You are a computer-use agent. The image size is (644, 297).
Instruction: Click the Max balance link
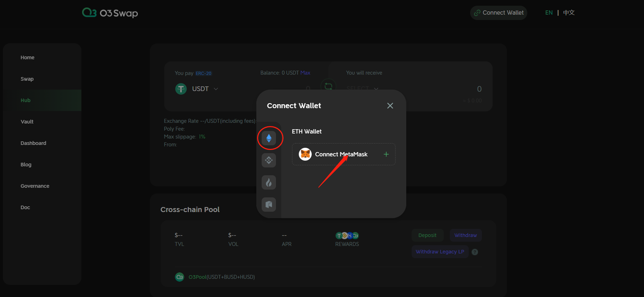[x=305, y=73]
